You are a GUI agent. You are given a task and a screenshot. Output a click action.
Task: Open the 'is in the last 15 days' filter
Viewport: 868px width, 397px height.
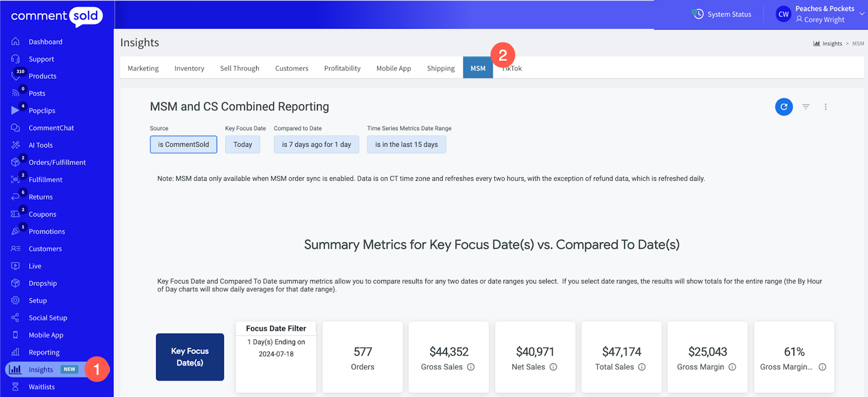tap(406, 145)
